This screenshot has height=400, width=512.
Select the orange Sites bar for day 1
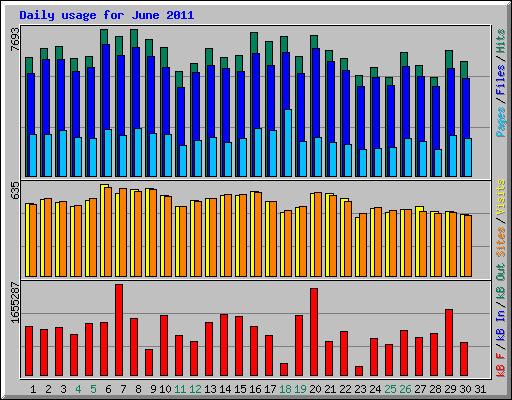(33, 241)
